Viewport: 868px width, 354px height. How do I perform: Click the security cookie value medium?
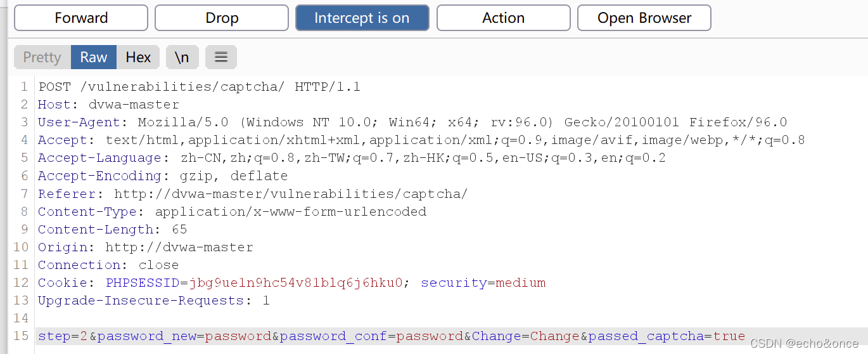(521, 282)
